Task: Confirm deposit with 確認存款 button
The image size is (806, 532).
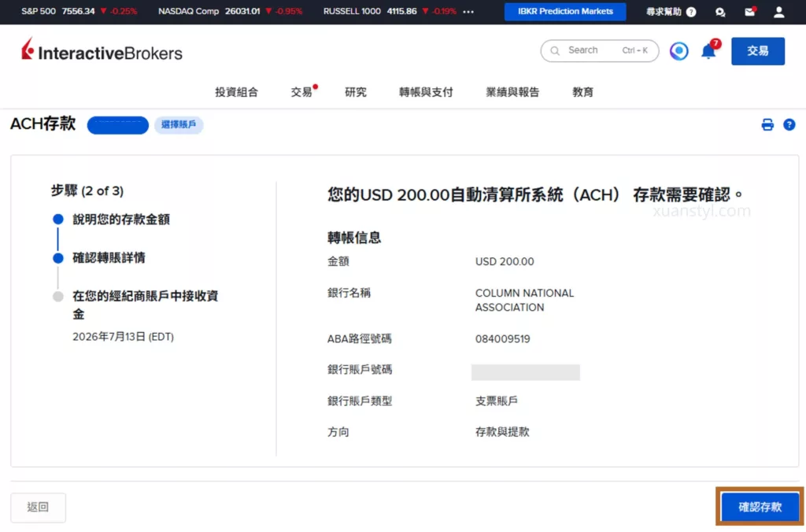Action: point(760,508)
